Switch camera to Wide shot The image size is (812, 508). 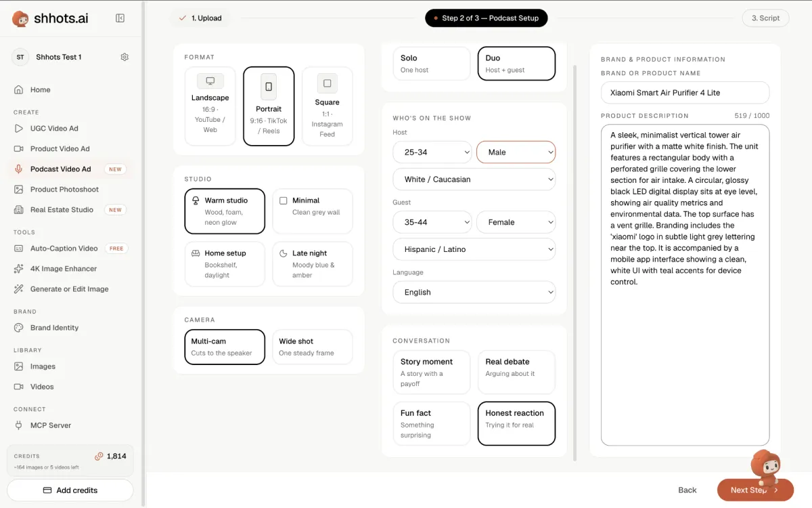[313, 347]
